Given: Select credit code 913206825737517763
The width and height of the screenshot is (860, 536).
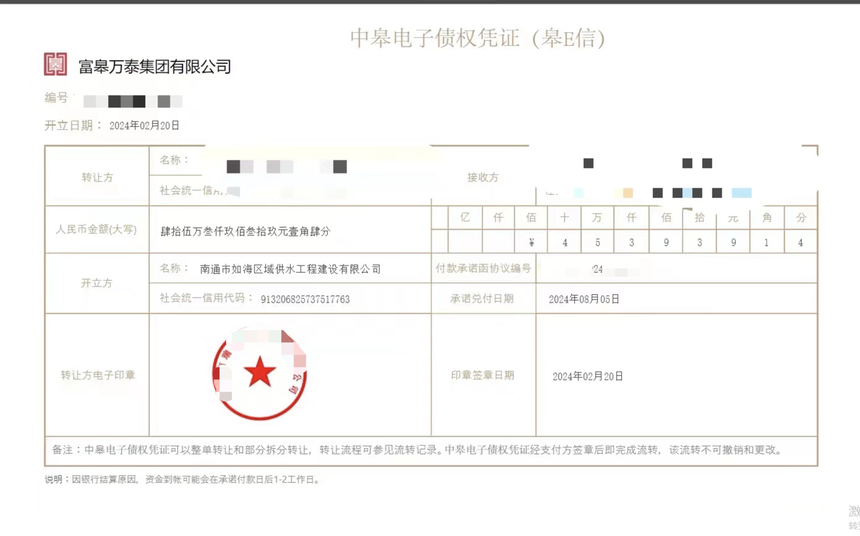Looking at the screenshot, I should pos(305,299).
